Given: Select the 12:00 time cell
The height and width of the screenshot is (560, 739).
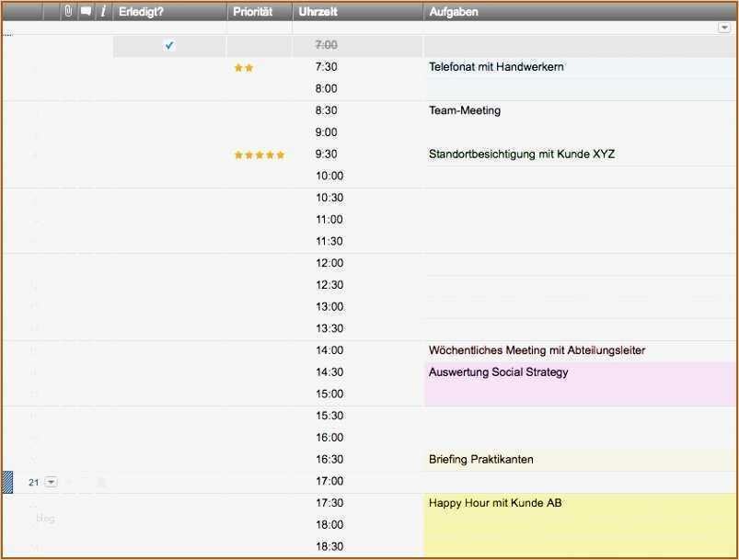Looking at the screenshot, I should (x=358, y=263).
